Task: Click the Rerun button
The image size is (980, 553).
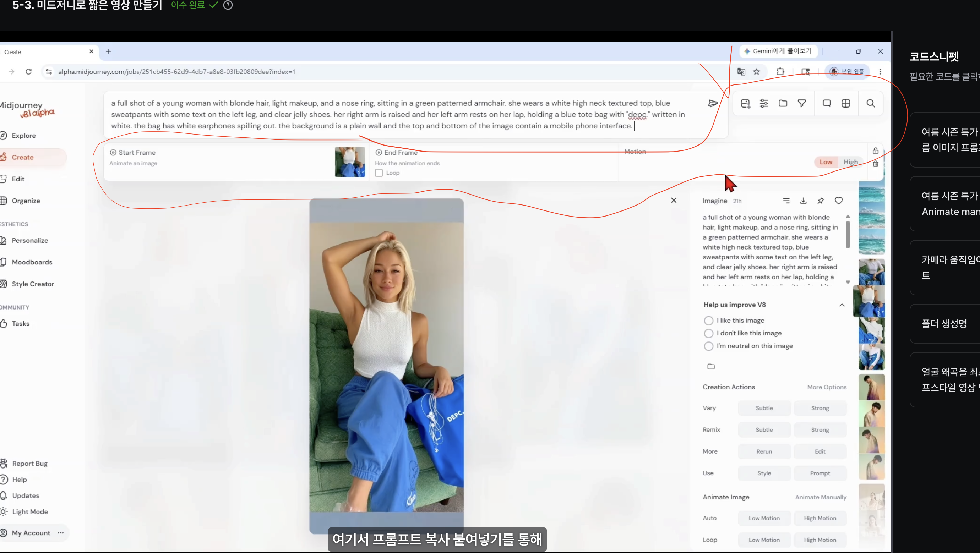Action: [x=764, y=451]
